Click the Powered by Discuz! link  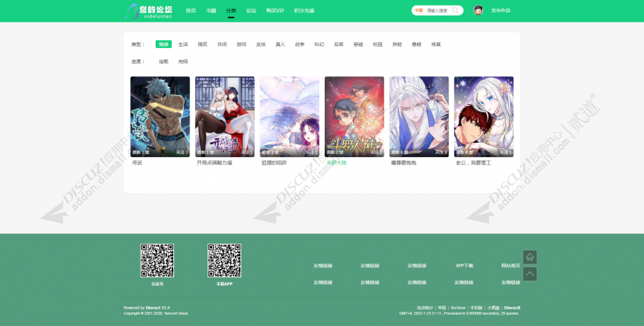click(x=153, y=308)
